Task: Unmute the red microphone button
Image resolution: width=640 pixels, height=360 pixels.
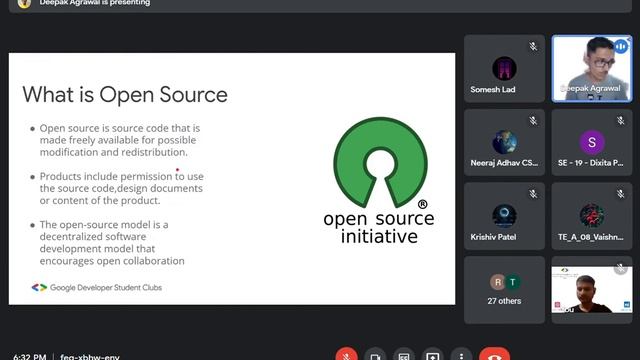Action: click(347, 355)
